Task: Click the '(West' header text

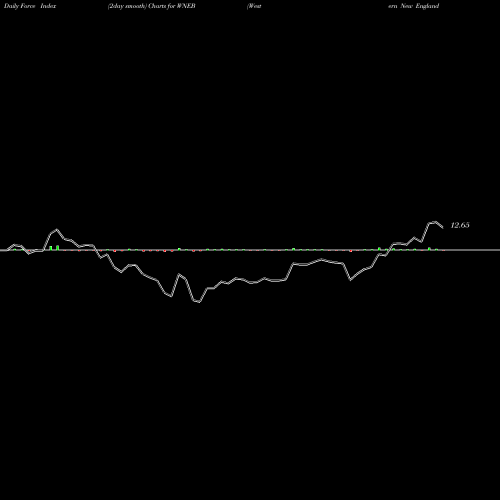Action: pyautogui.click(x=254, y=6)
